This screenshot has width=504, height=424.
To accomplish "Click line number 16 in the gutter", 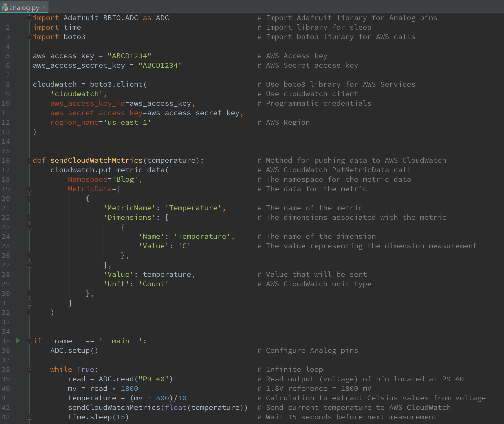I will (6, 160).
